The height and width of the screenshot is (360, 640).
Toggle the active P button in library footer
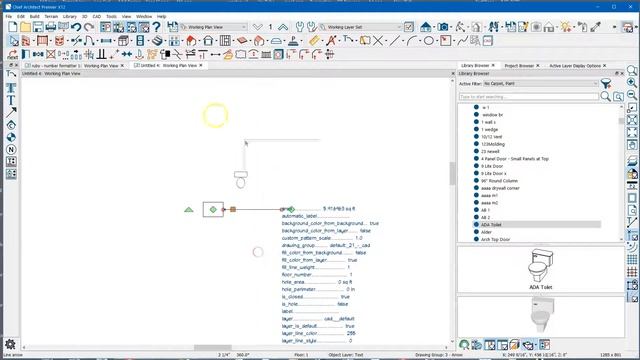point(544,345)
